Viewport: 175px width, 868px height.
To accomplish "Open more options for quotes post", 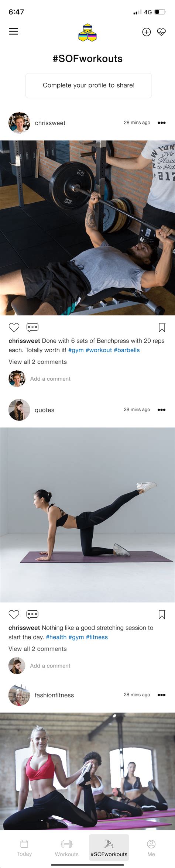I will [162, 410].
